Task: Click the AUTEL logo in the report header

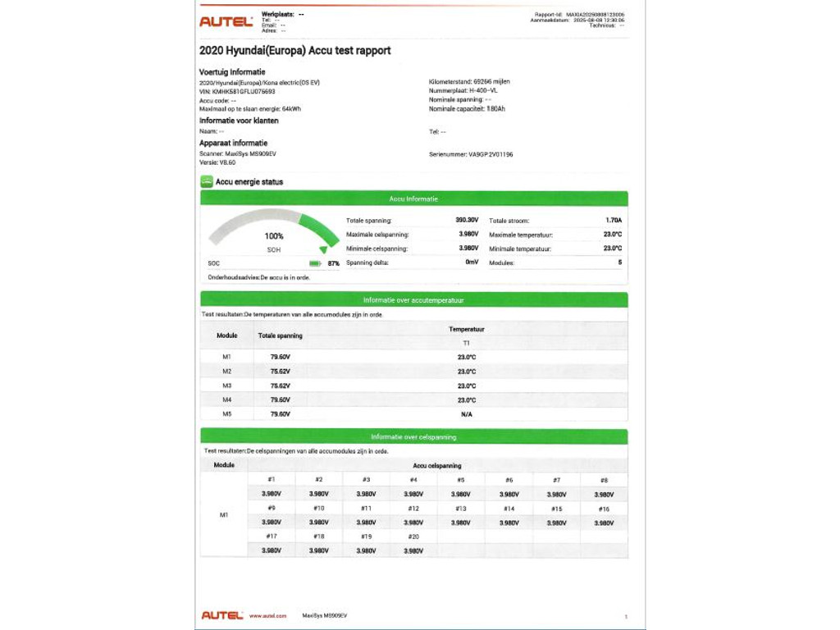Action: tap(226, 21)
